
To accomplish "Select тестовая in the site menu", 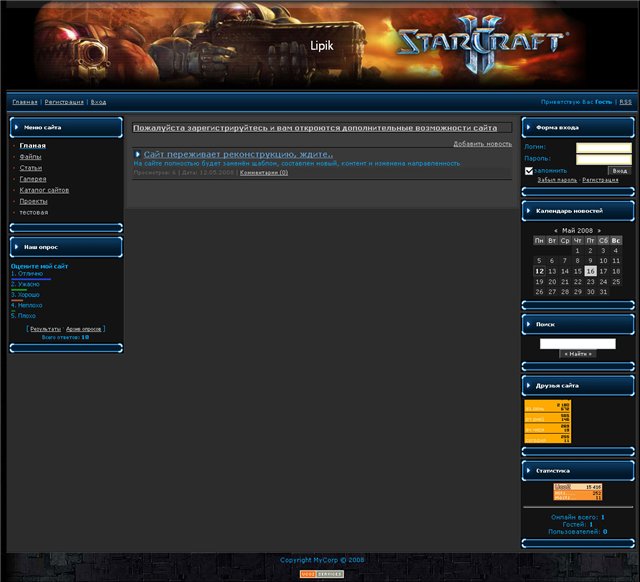I will pos(34,212).
